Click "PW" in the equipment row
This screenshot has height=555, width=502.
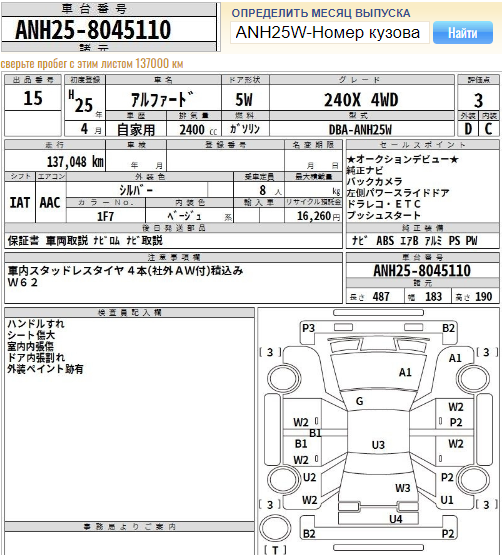pos(471,241)
